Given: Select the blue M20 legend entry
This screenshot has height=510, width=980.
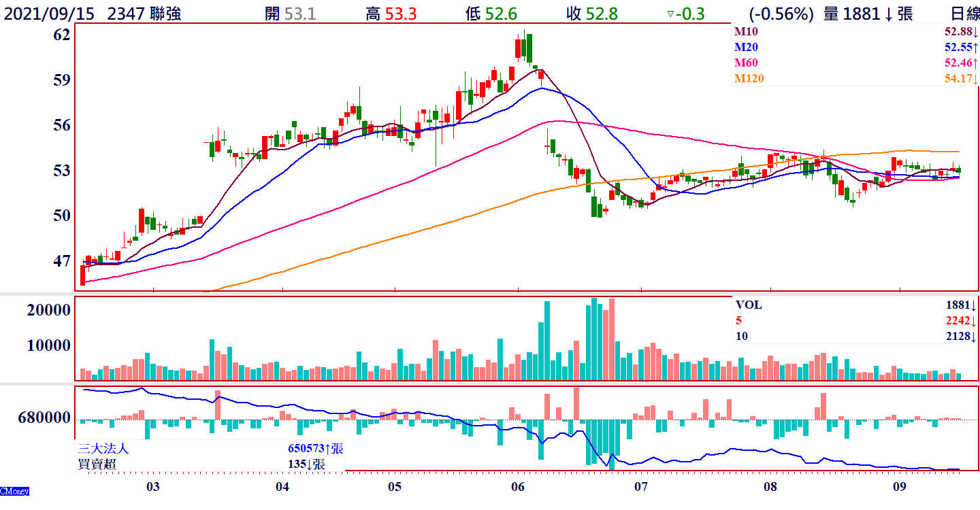Looking at the screenshot, I should coord(746,47).
